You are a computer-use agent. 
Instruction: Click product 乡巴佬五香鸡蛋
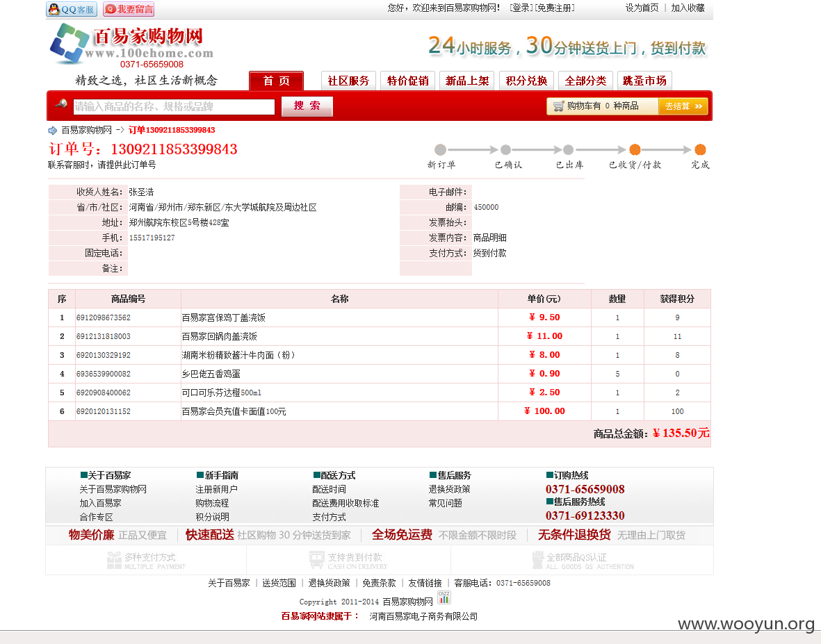tap(211, 374)
